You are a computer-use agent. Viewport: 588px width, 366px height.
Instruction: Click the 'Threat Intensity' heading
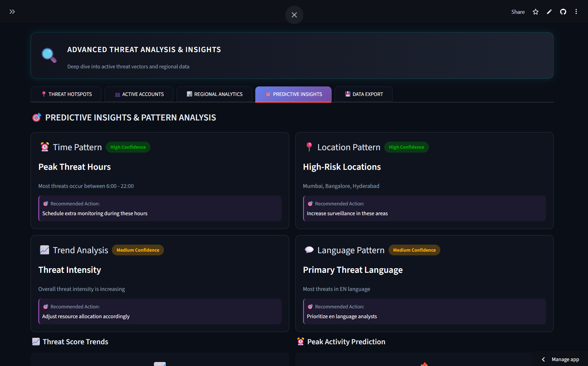point(70,270)
